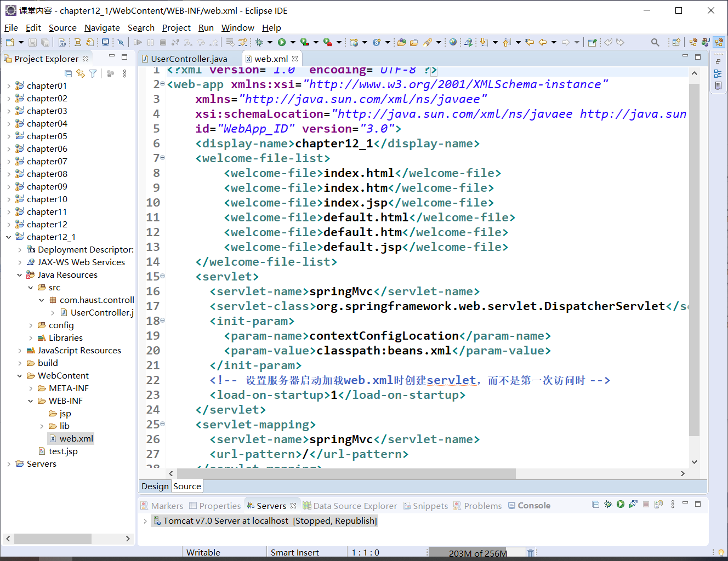Expand the Servers project node
728x561 pixels.
(9, 464)
